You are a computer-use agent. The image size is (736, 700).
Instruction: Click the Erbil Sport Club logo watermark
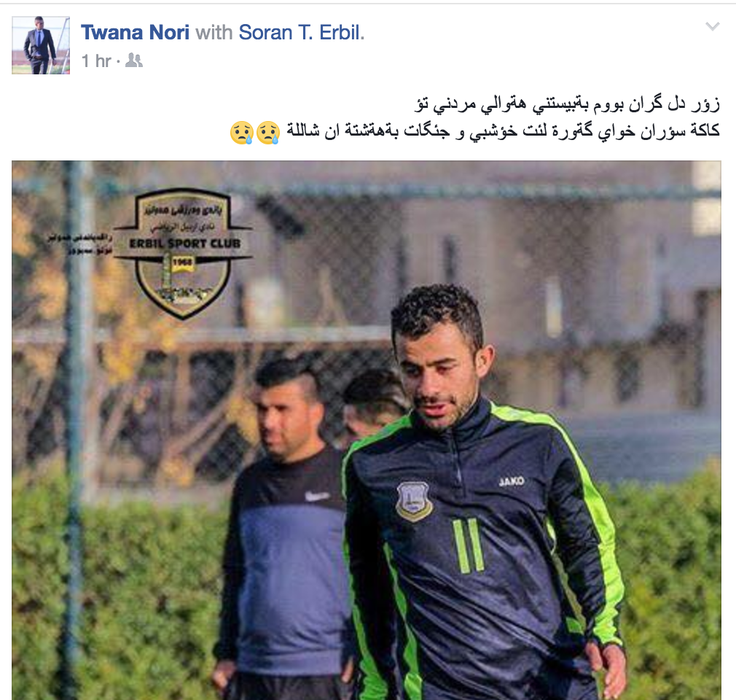pyautogui.click(x=182, y=253)
